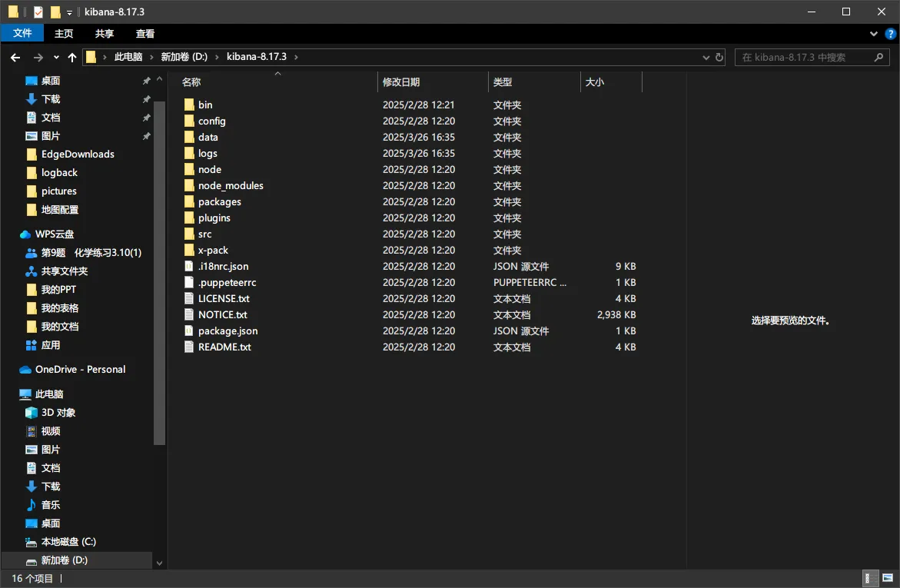
Task: Open the 文件 menu tab
Action: 22,33
